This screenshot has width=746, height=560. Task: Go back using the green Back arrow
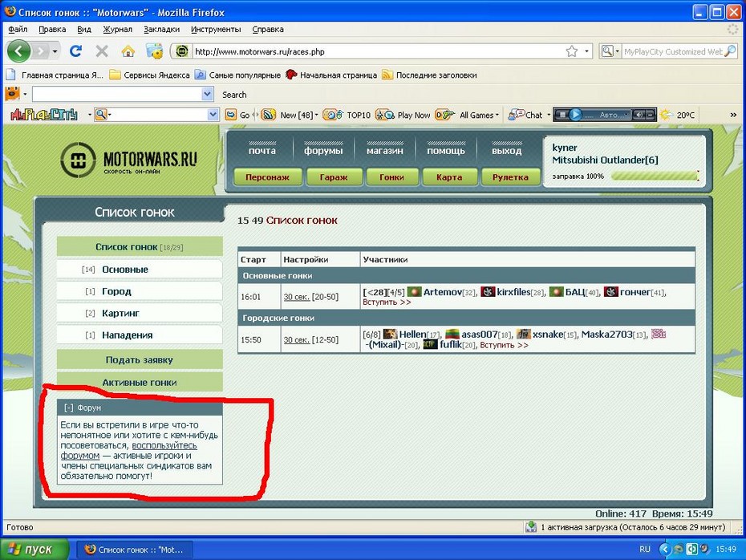pyautogui.click(x=19, y=51)
